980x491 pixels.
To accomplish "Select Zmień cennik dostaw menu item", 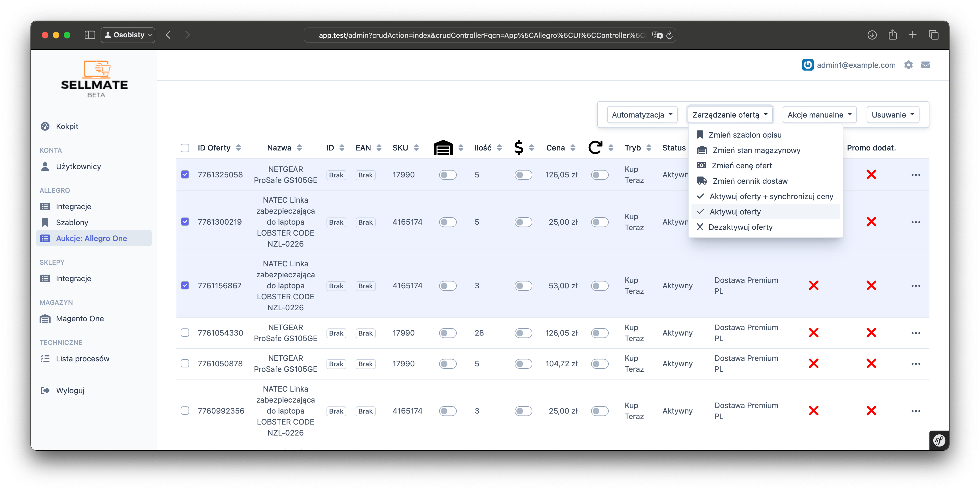I will [765, 181].
